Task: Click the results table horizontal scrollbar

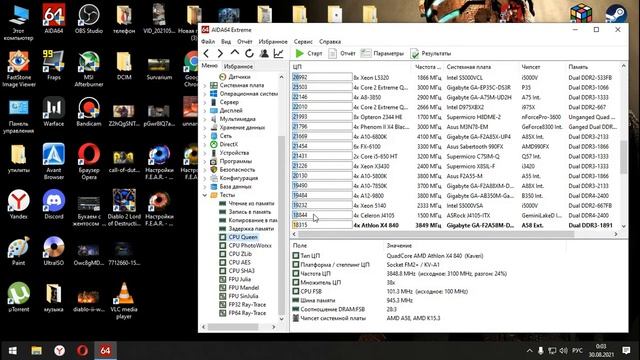Action: [x=436, y=234]
